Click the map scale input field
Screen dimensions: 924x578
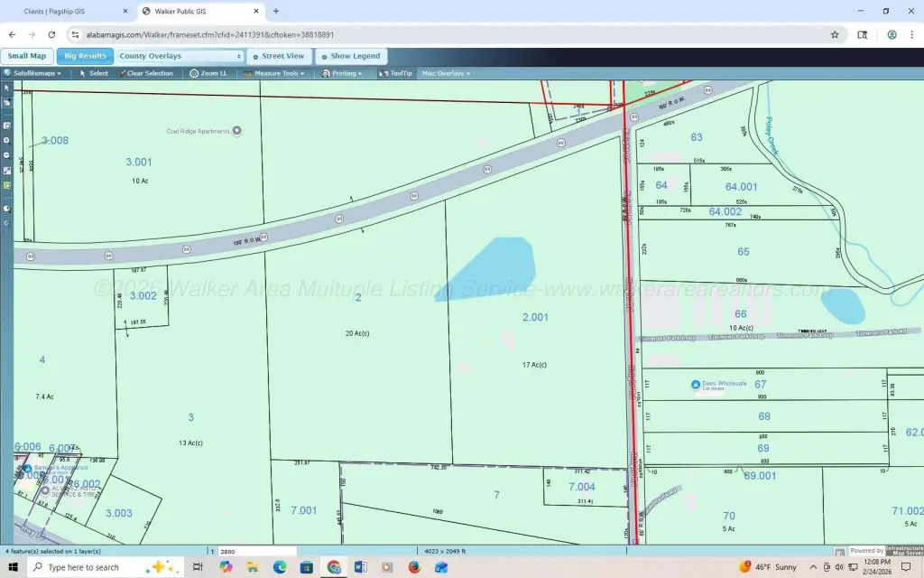(x=257, y=551)
